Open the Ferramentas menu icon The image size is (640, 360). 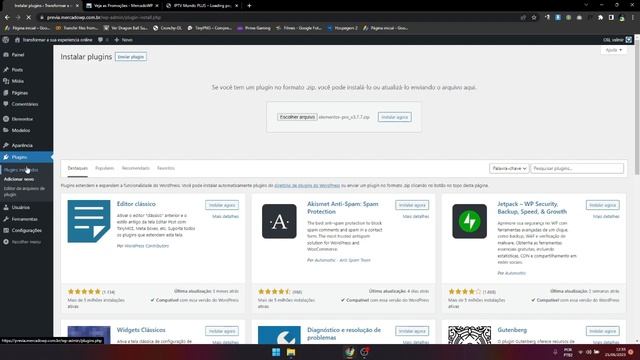[x=6, y=219]
